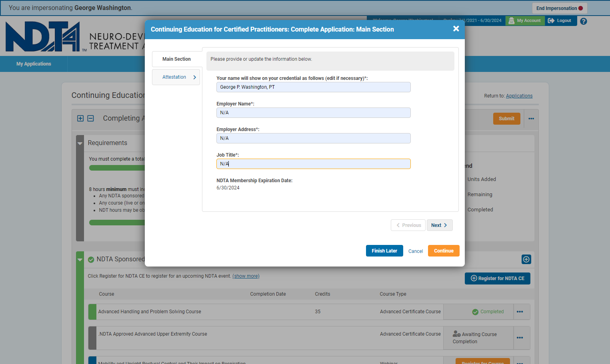The height and width of the screenshot is (364, 610).
Task: Select the Main Section tab
Action: 176,59
